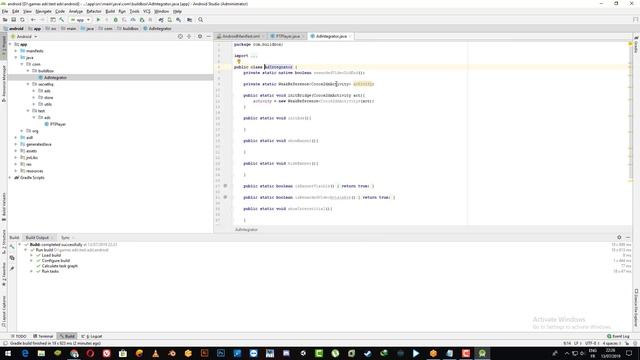640x360 pixels.
Task: Click the project panel collapse all icon
Action: (189, 36)
